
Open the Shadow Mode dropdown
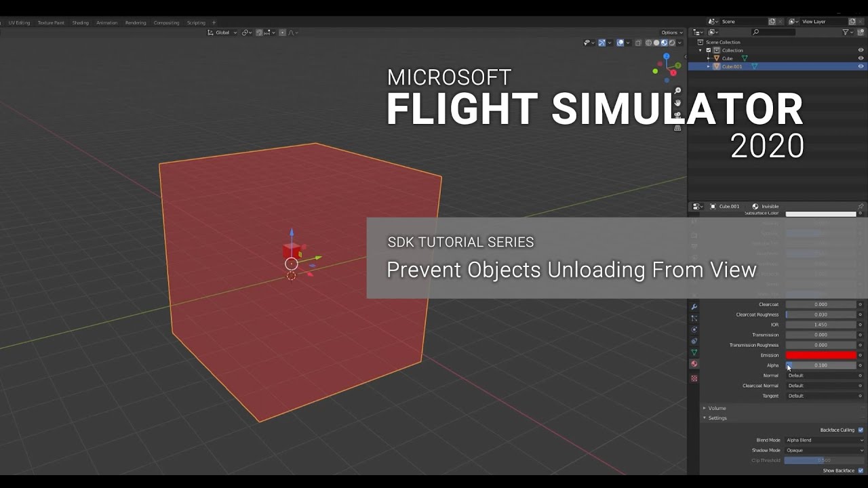pyautogui.click(x=825, y=450)
